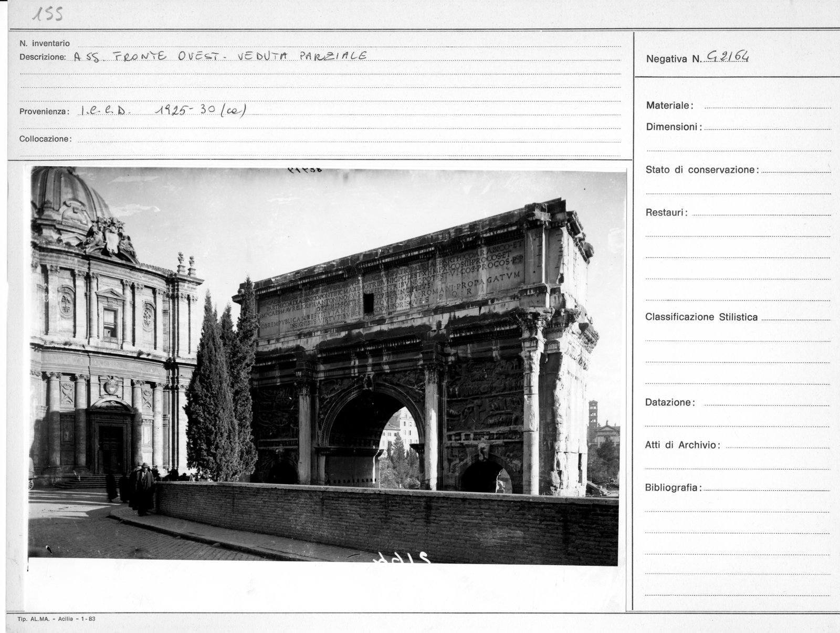This screenshot has height=633, width=840.
Task: Click handwritten negative number 'G2164'
Action: pos(728,57)
